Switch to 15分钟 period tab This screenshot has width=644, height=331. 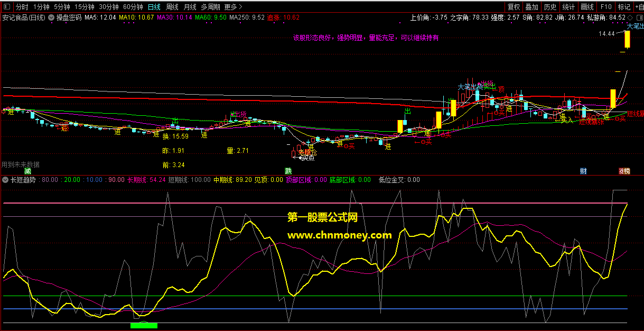pyautogui.click(x=84, y=7)
